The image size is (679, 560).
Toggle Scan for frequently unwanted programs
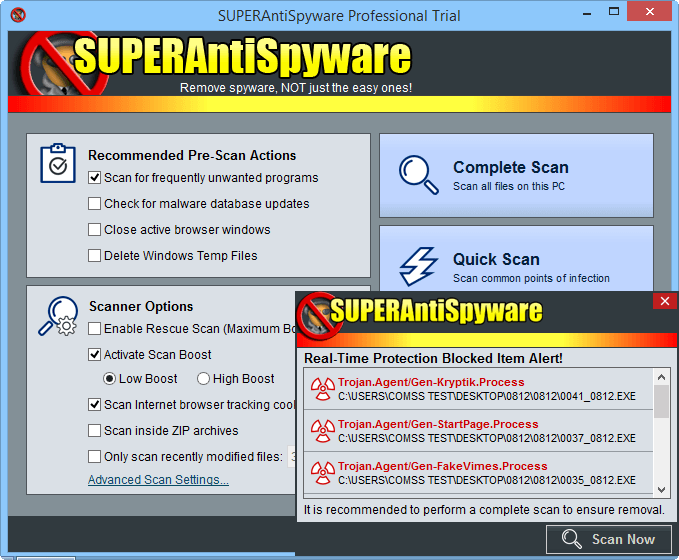(94, 178)
